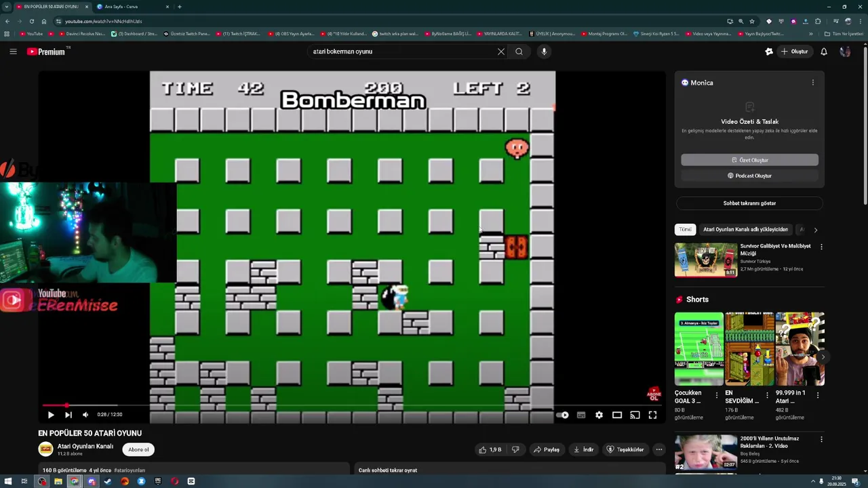Open Atari Oyunları Kanalı channel avatar

[x=45, y=449]
